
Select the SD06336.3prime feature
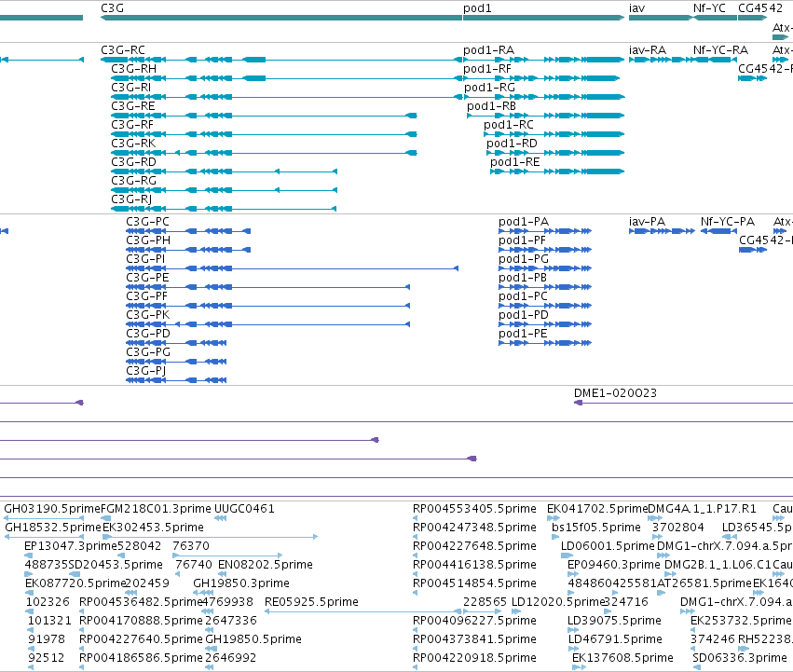[740, 658]
